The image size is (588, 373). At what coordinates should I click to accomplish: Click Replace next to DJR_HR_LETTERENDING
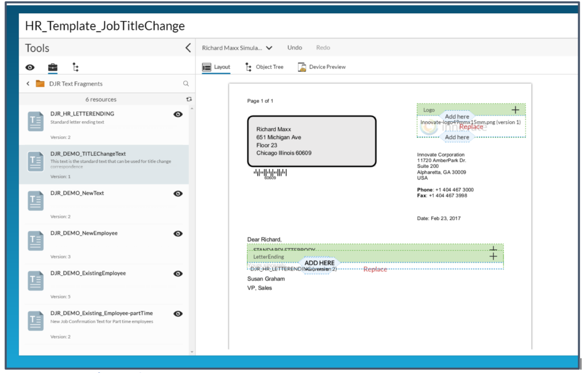pos(375,270)
